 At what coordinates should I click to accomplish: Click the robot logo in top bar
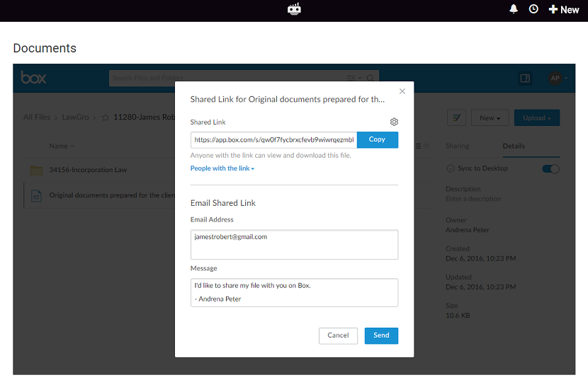click(x=294, y=9)
